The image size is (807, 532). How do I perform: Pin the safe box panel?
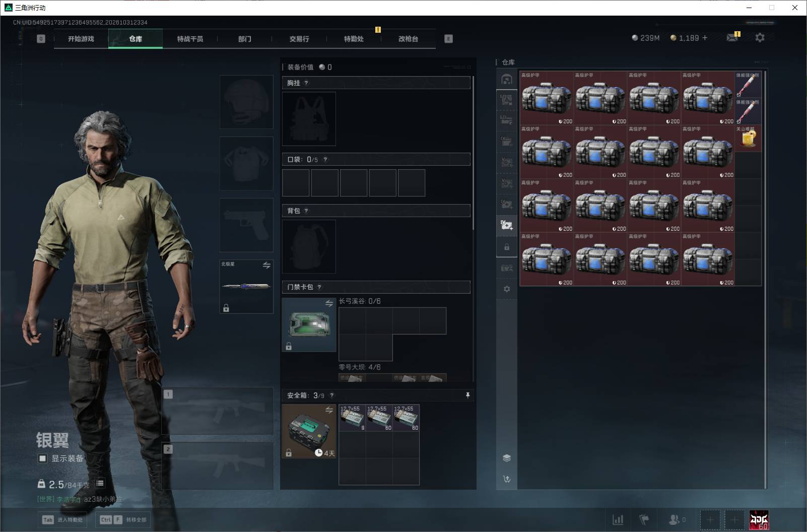coord(467,395)
